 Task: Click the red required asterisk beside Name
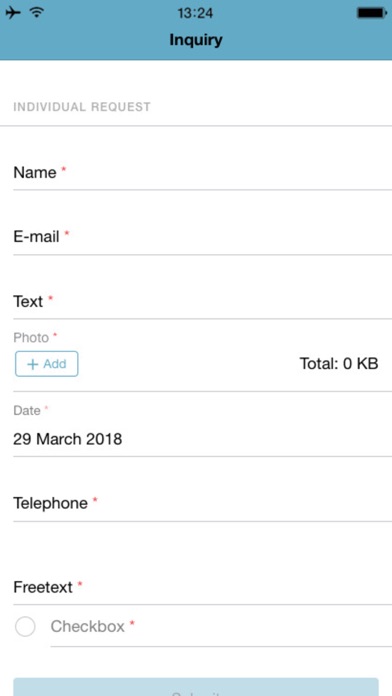pos(63,170)
